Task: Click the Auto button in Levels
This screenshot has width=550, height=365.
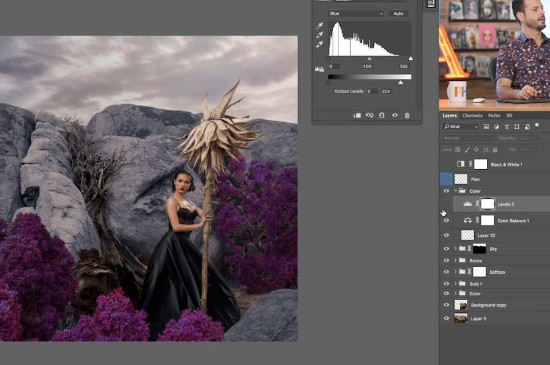Action: (x=398, y=13)
